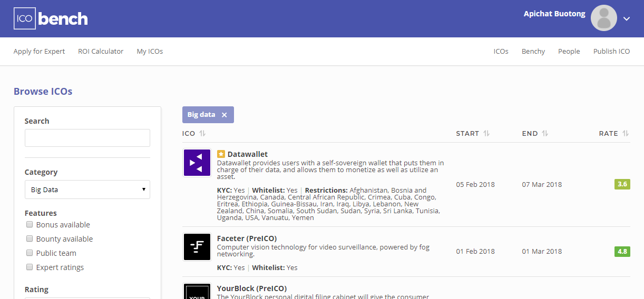
Task: Open the Datawallet logo thumbnail
Action: 197,163
